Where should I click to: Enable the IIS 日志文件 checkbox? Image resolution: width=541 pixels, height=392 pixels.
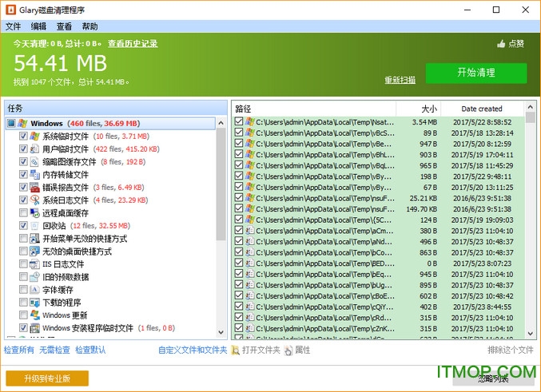coord(22,264)
